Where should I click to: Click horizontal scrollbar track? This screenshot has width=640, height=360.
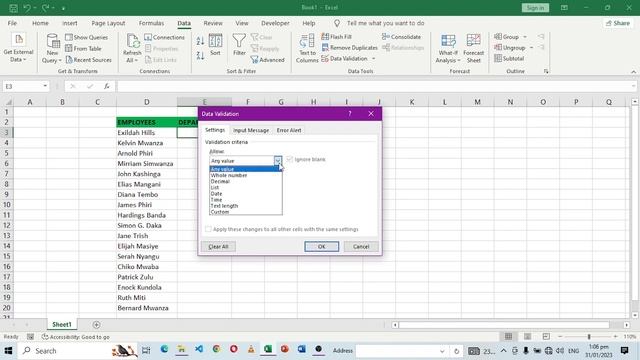[x=504, y=325]
